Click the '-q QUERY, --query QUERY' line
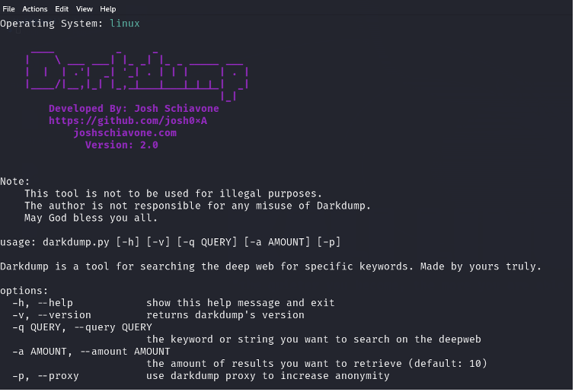Image resolution: width=575 pixels, height=392 pixels. pos(82,327)
